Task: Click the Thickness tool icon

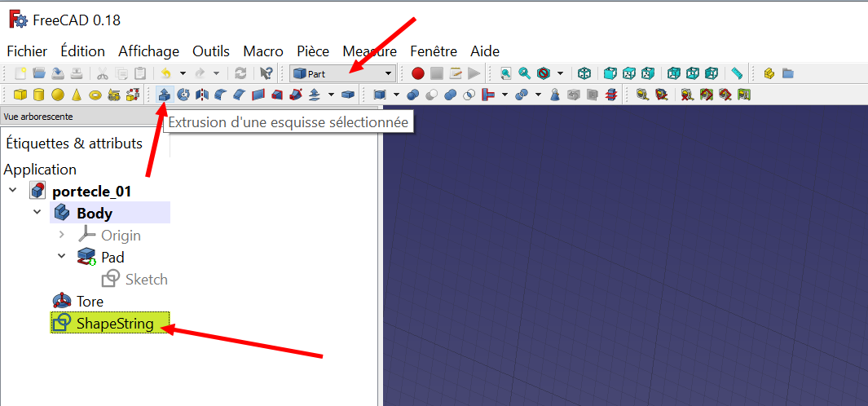Action: [x=348, y=95]
